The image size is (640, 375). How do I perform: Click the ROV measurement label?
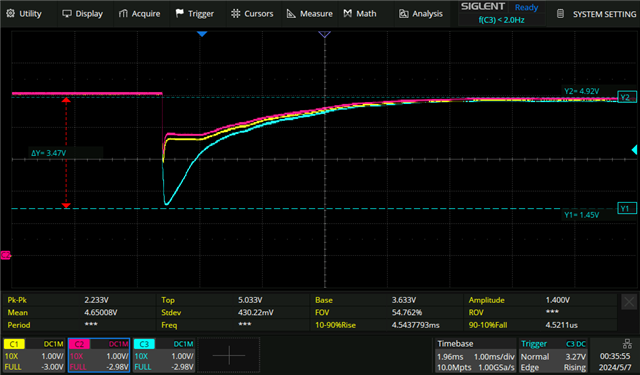click(x=476, y=313)
